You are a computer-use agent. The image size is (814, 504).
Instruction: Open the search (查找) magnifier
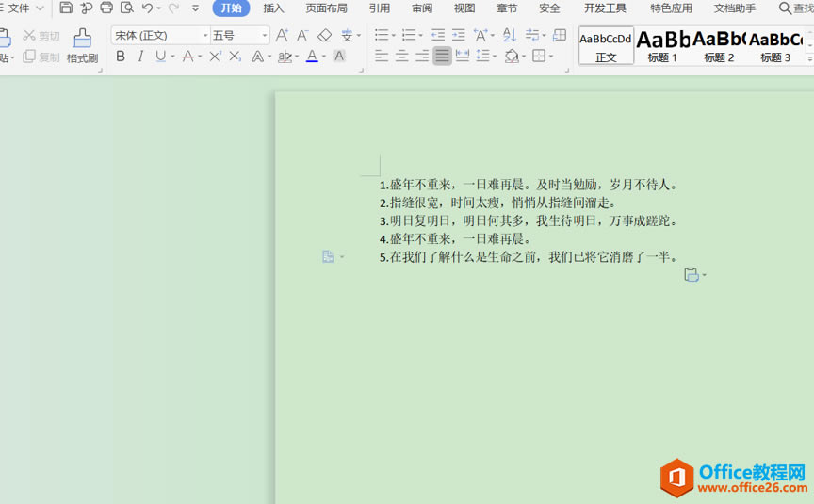tap(785, 8)
